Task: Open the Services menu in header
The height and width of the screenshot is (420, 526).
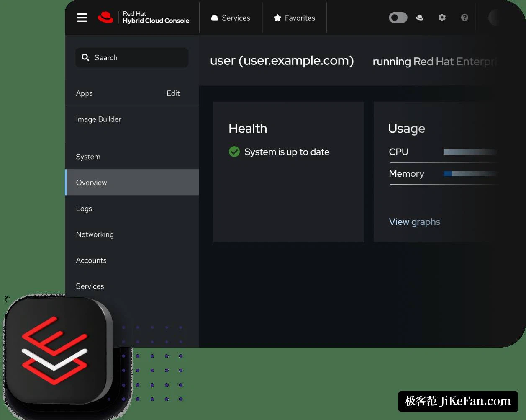Action: (231, 18)
